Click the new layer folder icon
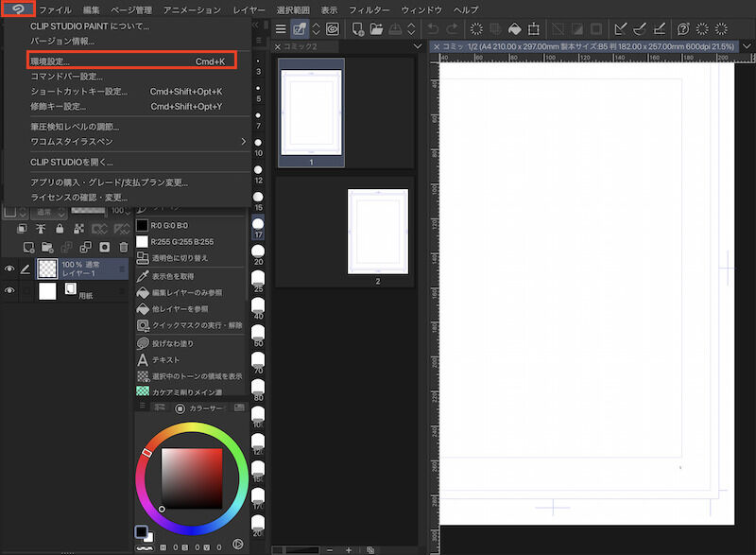 (x=47, y=248)
